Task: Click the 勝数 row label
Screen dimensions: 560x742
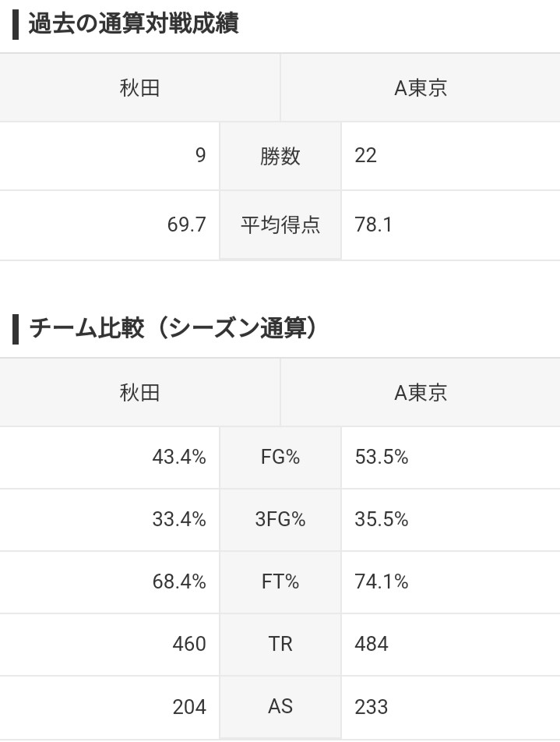Action: (x=280, y=156)
